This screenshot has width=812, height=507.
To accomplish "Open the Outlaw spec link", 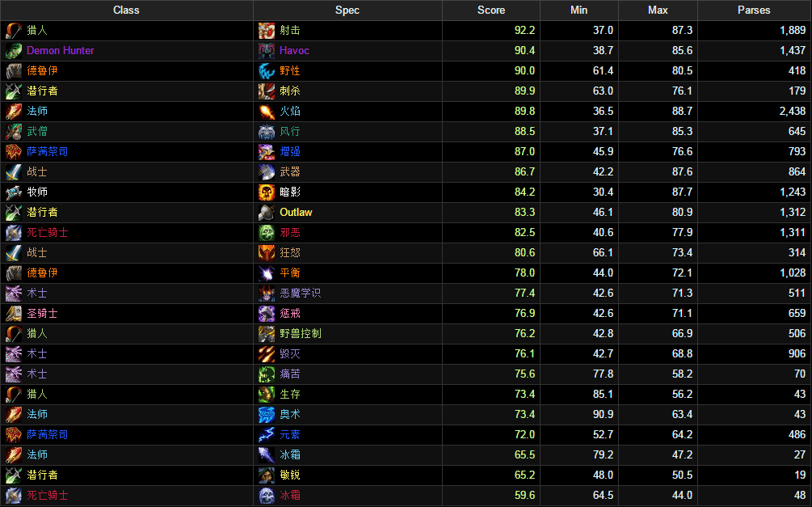I will point(296,213).
